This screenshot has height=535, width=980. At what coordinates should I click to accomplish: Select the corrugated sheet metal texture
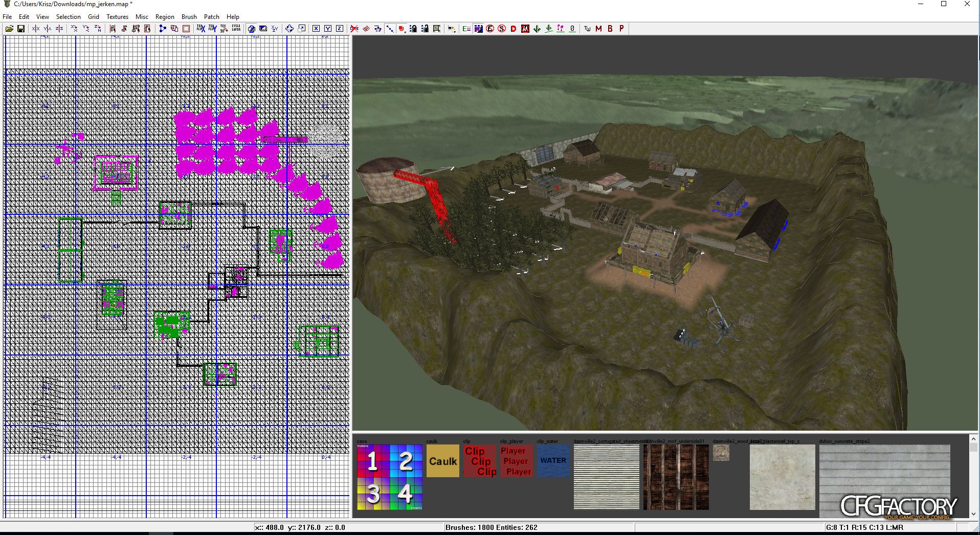coord(607,477)
